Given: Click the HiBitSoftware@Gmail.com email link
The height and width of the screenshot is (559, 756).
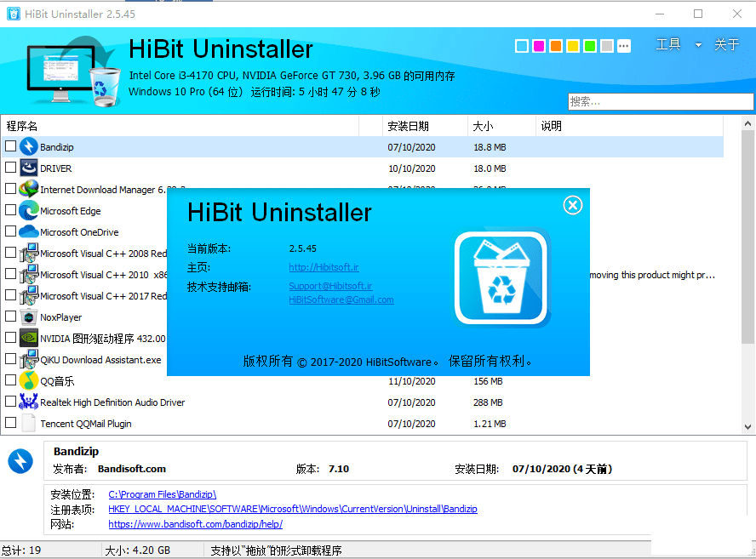Looking at the screenshot, I should [341, 299].
